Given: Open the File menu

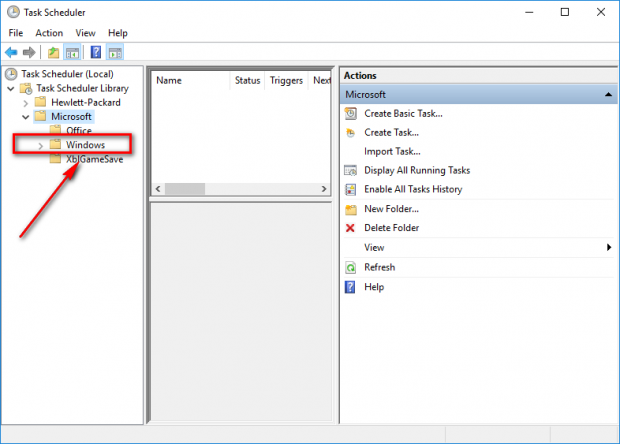Looking at the screenshot, I should (16, 33).
